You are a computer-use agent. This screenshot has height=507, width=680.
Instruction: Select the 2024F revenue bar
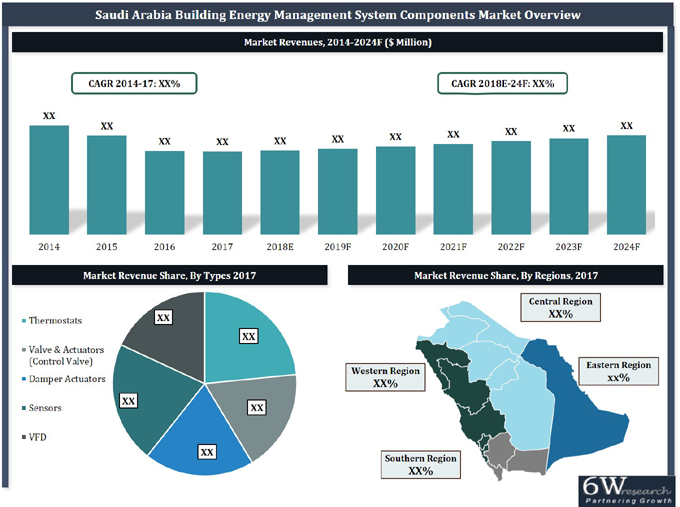coord(626,185)
